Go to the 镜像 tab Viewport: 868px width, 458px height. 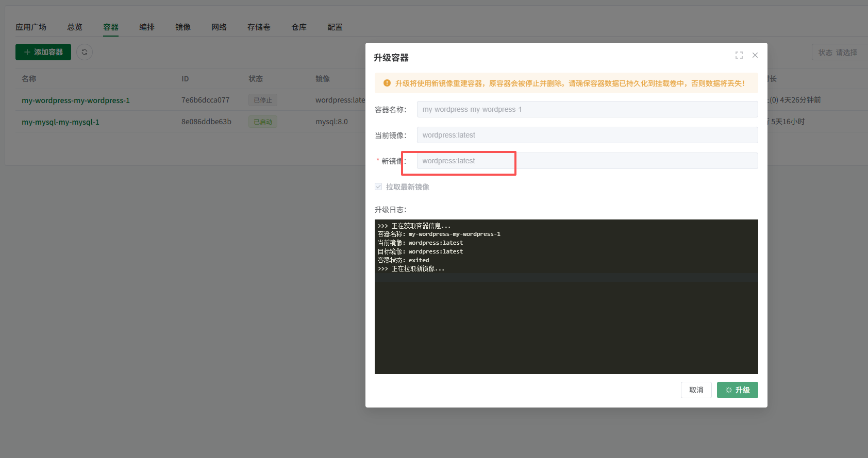[x=183, y=27]
